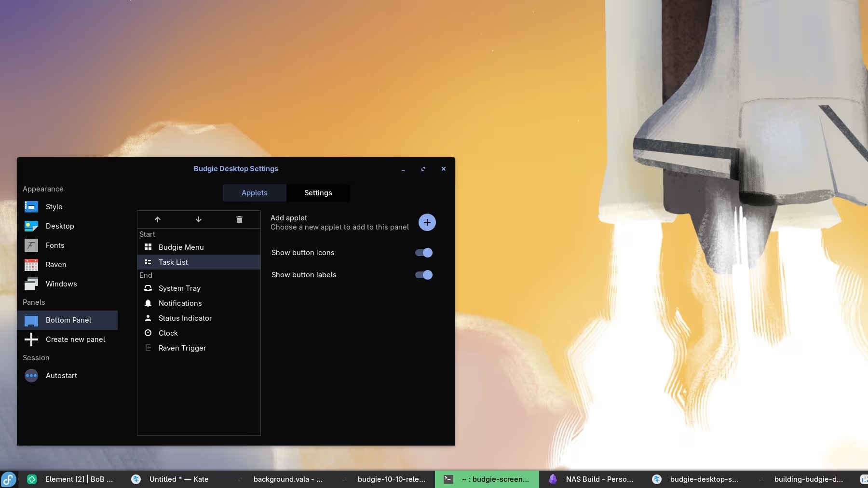Open the Fonts settings

click(x=55, y=245)
